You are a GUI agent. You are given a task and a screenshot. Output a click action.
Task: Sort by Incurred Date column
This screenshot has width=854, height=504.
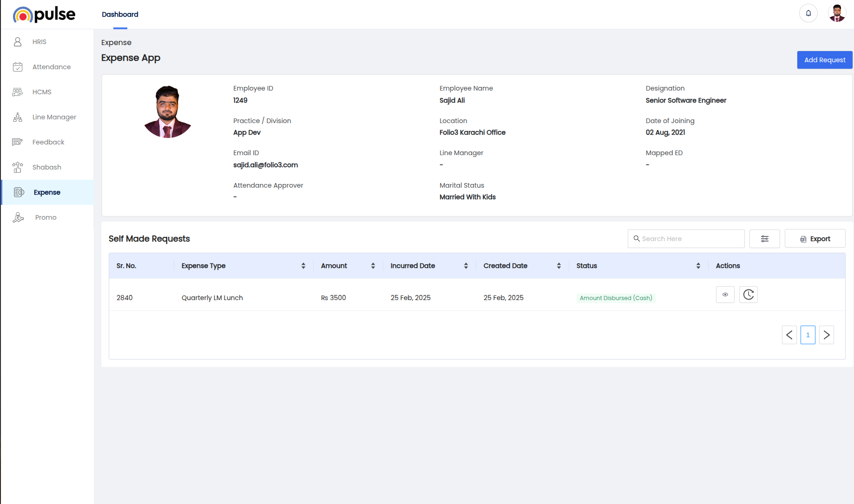(x=466, y=266)
